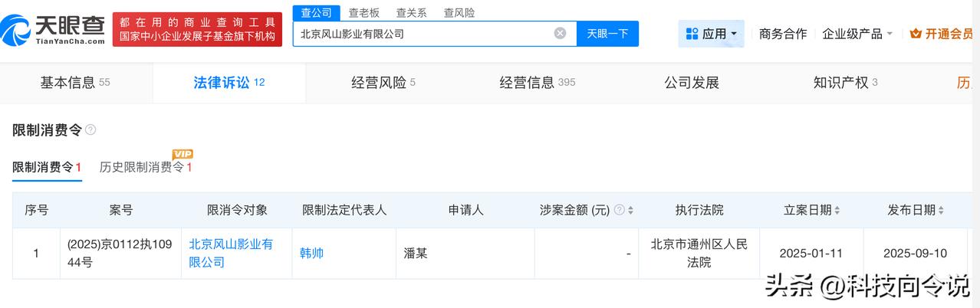Click publish date 2025-09-10
Screen dimensions: 980x308
point(915,253)
